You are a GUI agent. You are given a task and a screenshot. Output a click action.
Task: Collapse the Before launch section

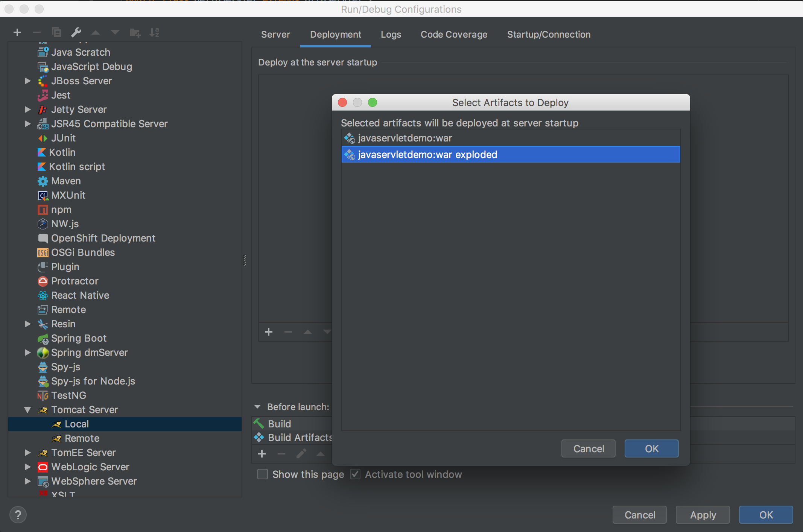(x=257, y=407)
